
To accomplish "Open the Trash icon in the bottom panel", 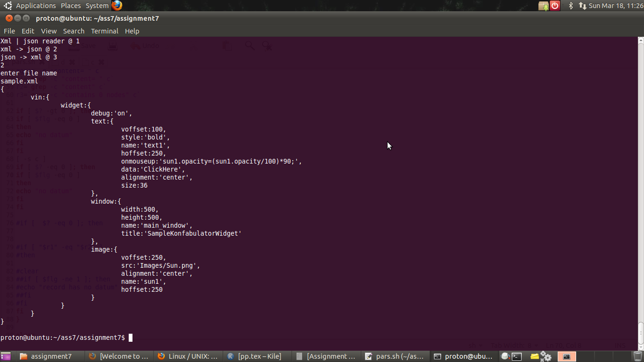I will pos(638,356).
